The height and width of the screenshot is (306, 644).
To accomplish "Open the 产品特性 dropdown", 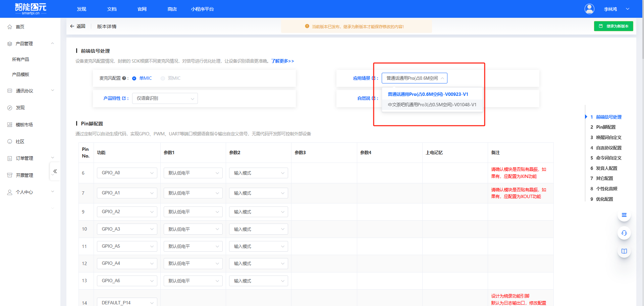I will point(165,99).
